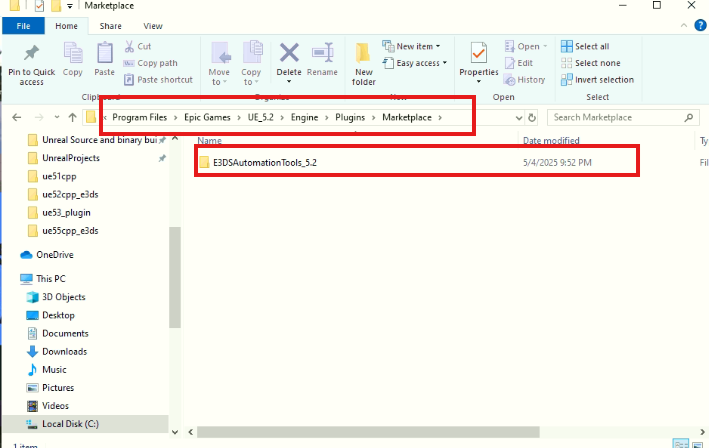Click the Up directory arrow

[72, 117]
